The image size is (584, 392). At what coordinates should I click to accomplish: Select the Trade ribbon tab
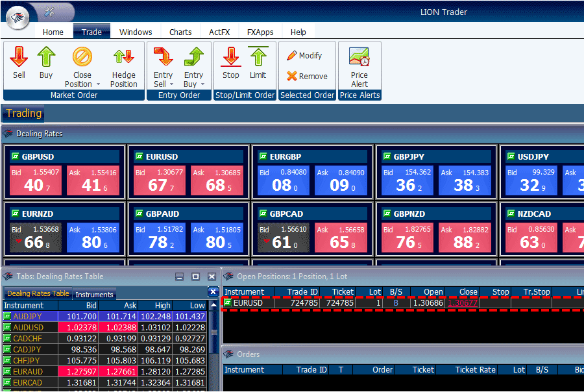tap(91, 32)
